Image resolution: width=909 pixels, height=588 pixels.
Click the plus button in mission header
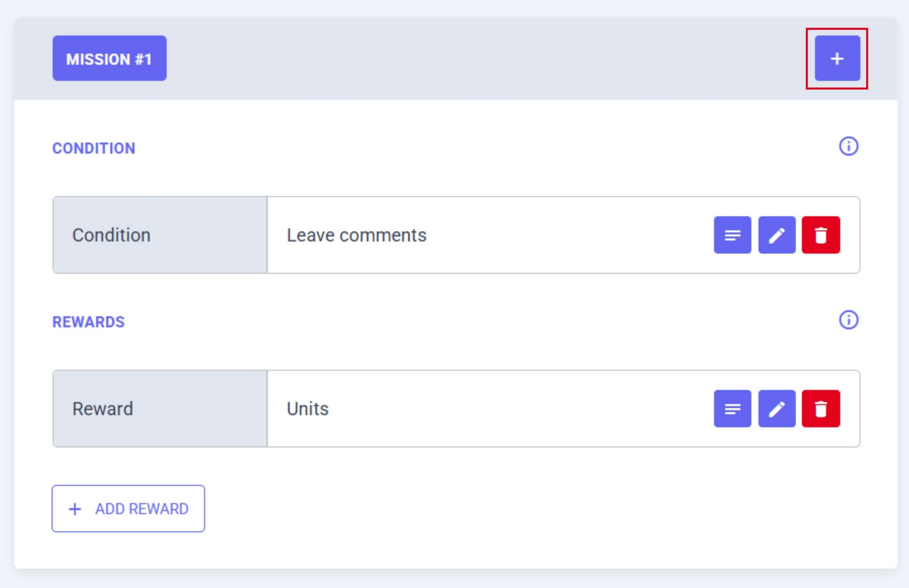(x=837, y=58)
